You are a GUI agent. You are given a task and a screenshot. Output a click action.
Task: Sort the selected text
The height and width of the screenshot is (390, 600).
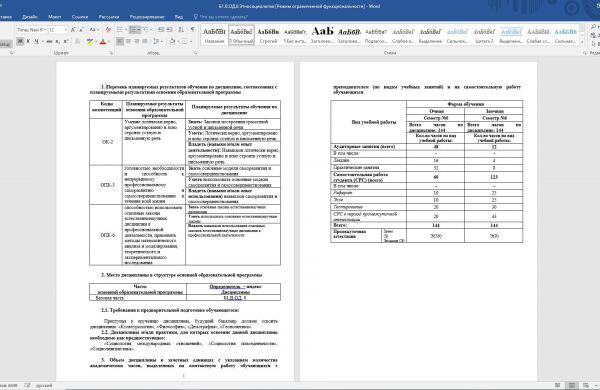coord(181,29)
